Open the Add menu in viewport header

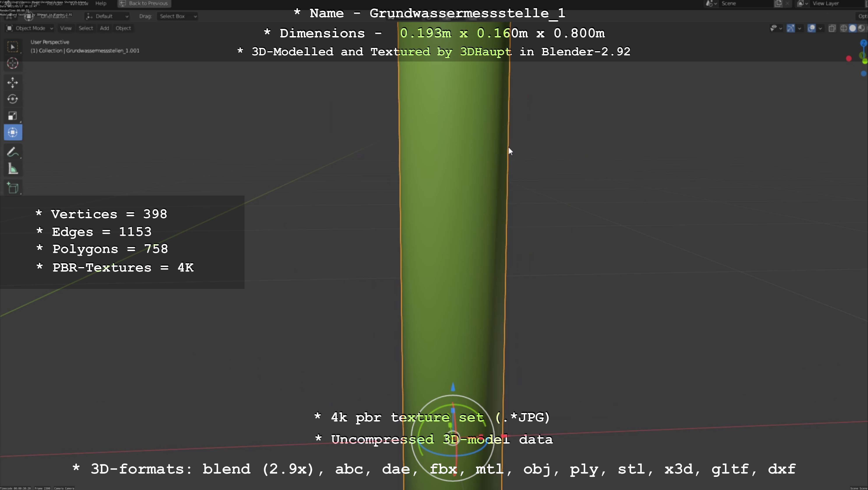point(104,28)
